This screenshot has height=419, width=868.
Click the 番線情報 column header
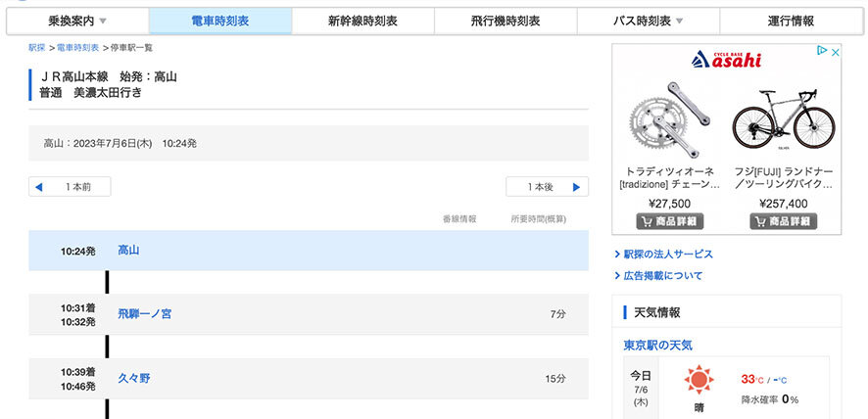pyautogui.click(x=459, y=219)
